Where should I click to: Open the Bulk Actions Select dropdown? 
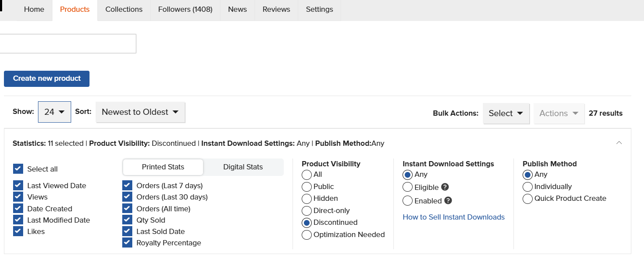(506, 114)
